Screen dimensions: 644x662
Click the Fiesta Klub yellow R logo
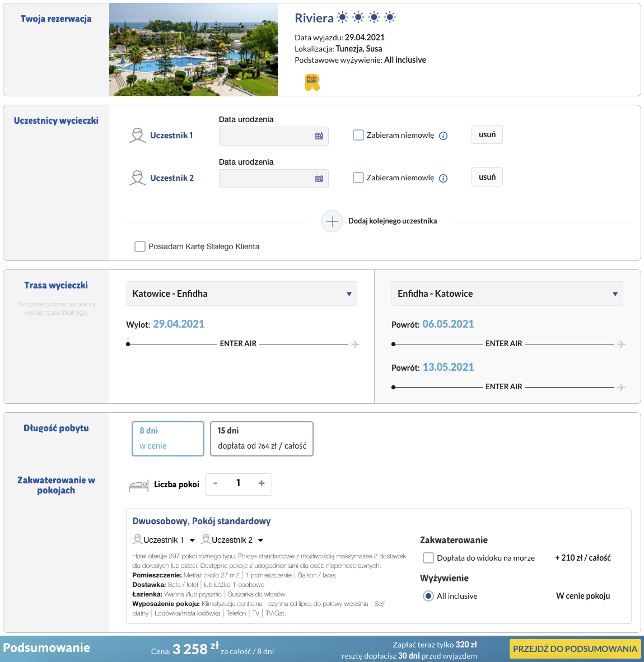click(x=312, y=82)
